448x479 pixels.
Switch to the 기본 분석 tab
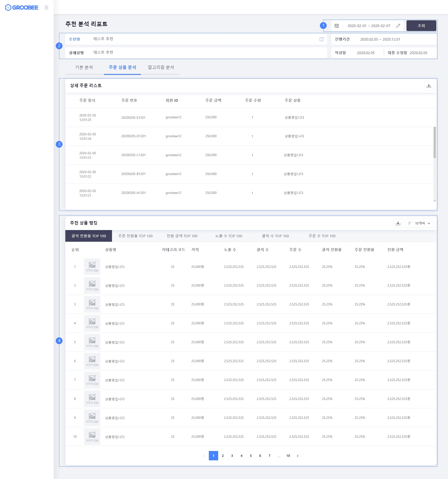click(x=84, y=67)
